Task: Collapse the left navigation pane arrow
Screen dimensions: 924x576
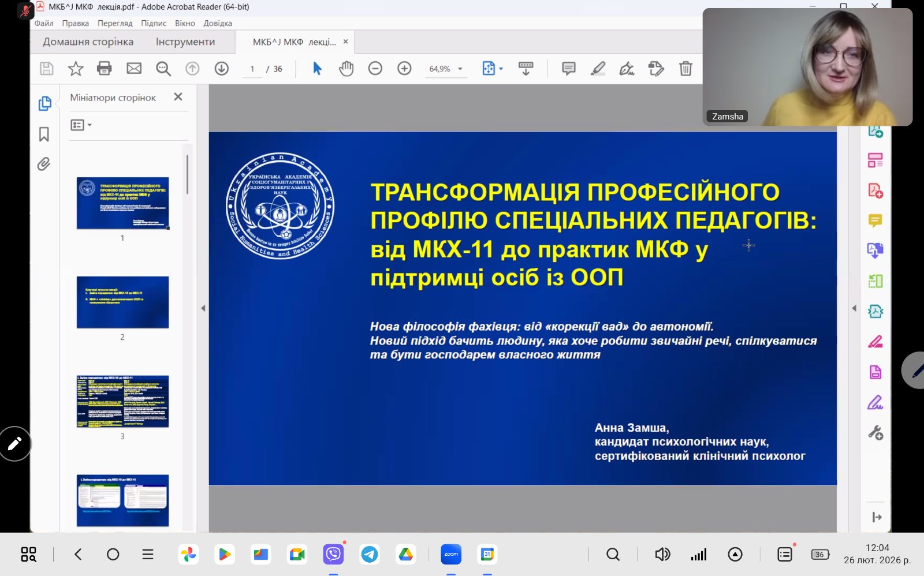Action: click(203, 308)
